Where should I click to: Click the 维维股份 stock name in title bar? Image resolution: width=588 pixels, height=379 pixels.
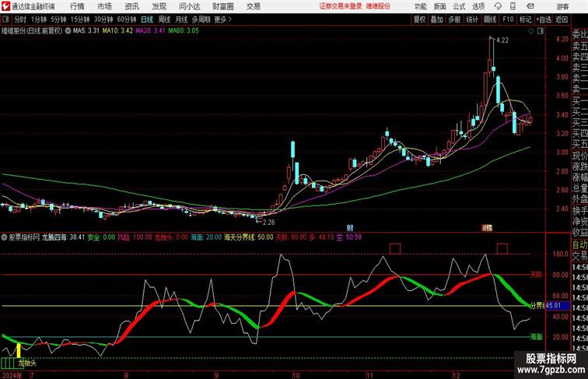pyautogui.click(x=378, y=6)
